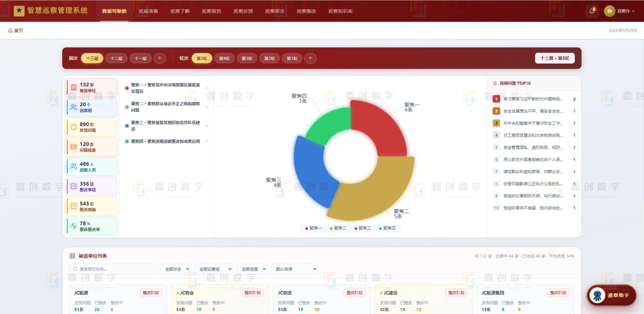Click the 整体整改率 pulse icon
The height and width of the screenshot is (314, 644).
(74, 226)
